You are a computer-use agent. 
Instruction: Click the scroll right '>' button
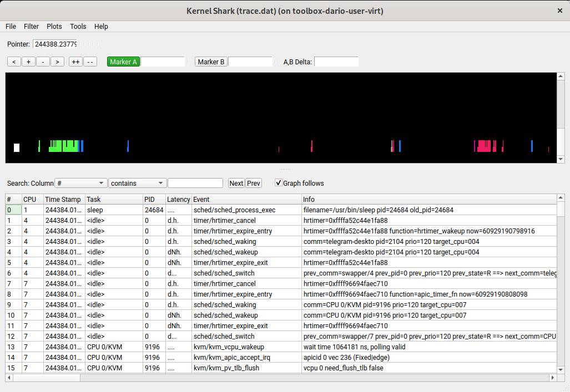point(58,62)
